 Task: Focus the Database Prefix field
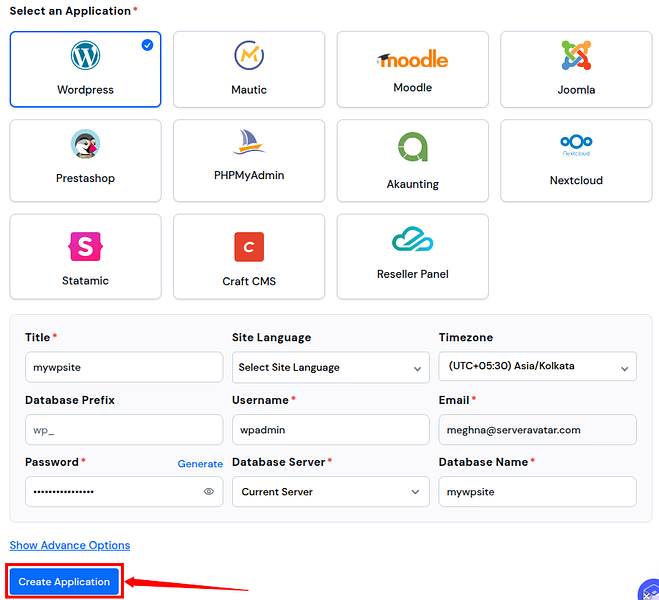tap(123, 430)
